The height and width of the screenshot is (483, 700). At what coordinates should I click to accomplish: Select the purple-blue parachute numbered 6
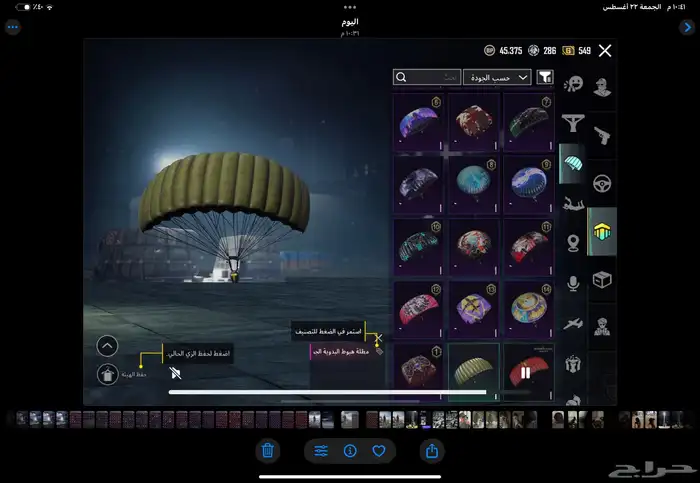pos(418,121)
